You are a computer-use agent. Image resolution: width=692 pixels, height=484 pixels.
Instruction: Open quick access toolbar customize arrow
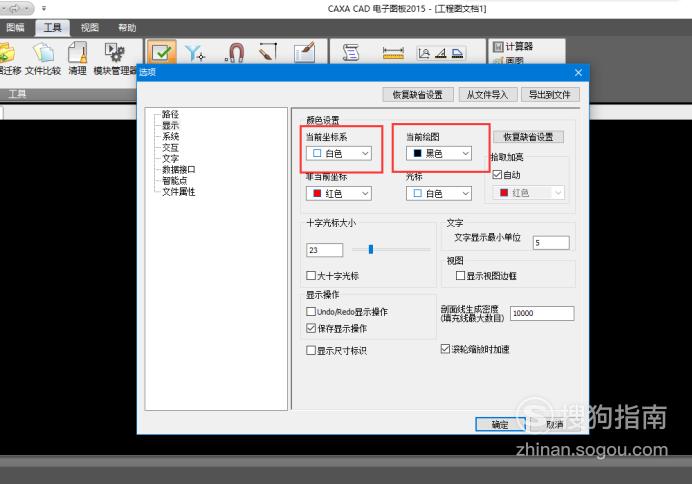(x=44, y=8)
